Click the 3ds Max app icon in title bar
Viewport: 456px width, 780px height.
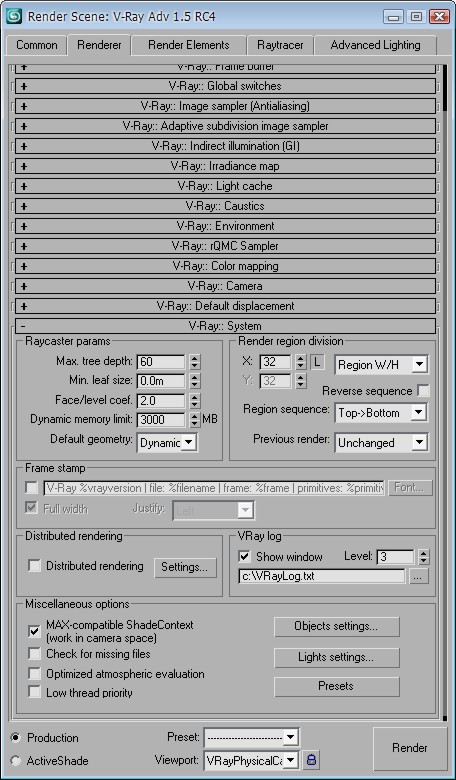(x=14, y=16)
